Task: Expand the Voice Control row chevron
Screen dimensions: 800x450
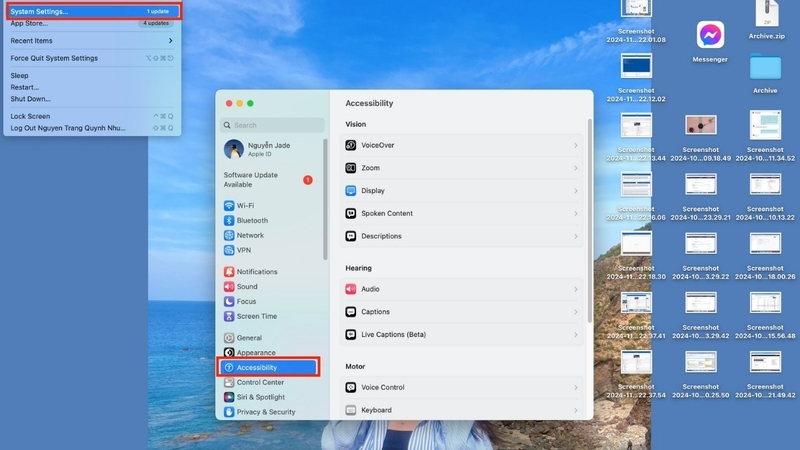Action: [x=576, y=388]
